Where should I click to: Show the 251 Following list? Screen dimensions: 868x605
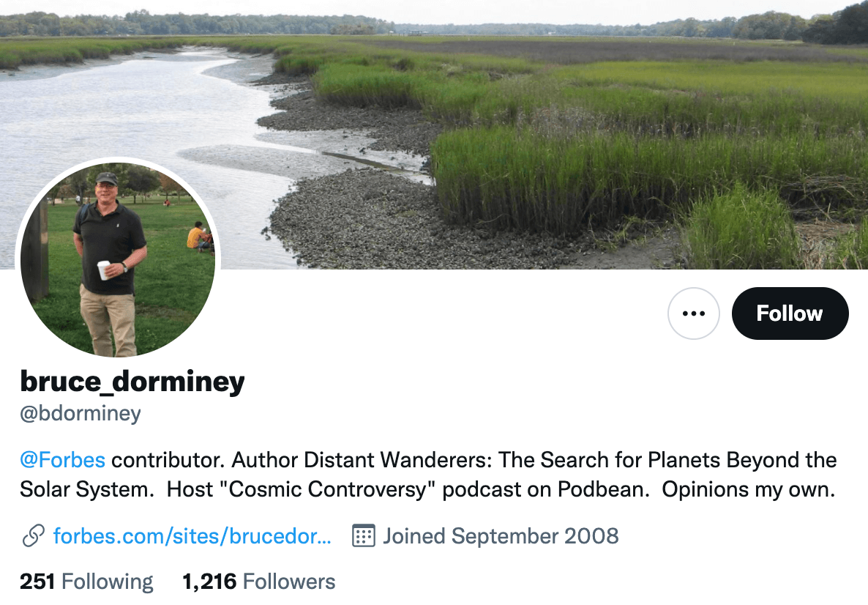pyautogui.click(x=86, y=582)
